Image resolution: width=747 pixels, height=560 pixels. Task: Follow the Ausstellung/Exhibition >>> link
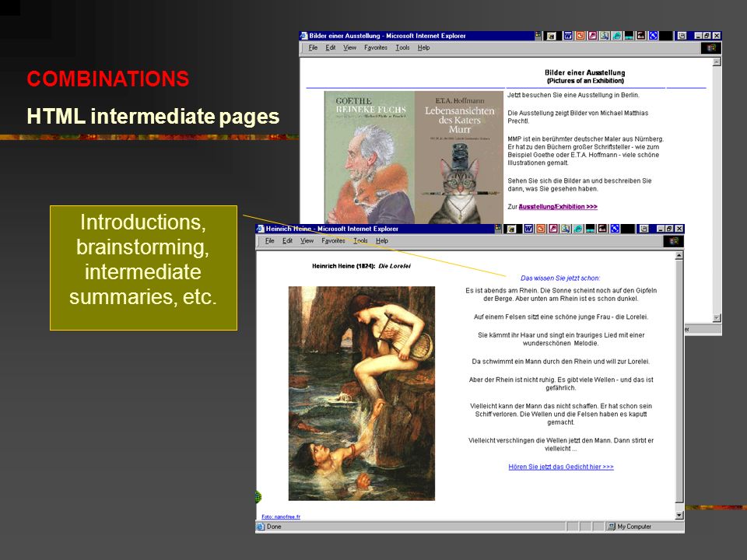(x=557, y=207)
